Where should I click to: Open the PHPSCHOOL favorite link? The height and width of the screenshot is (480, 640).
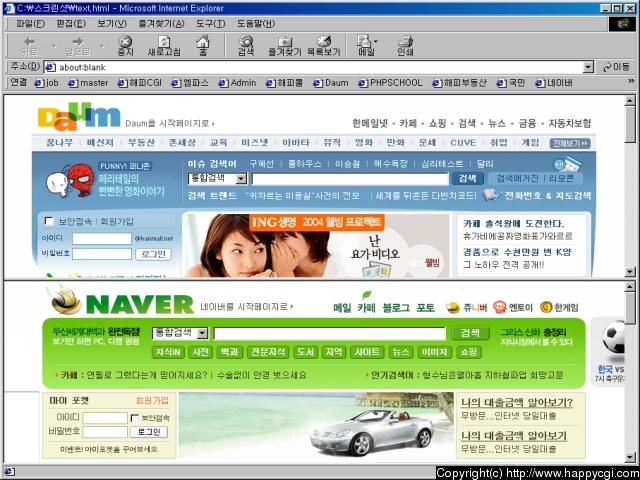click(391, 83)
